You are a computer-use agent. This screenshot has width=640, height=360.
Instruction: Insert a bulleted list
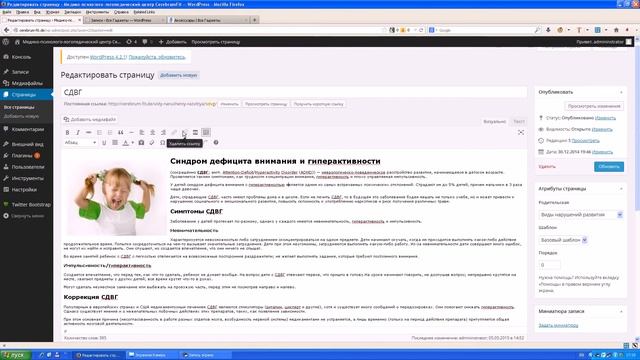(x=99, y=132)
